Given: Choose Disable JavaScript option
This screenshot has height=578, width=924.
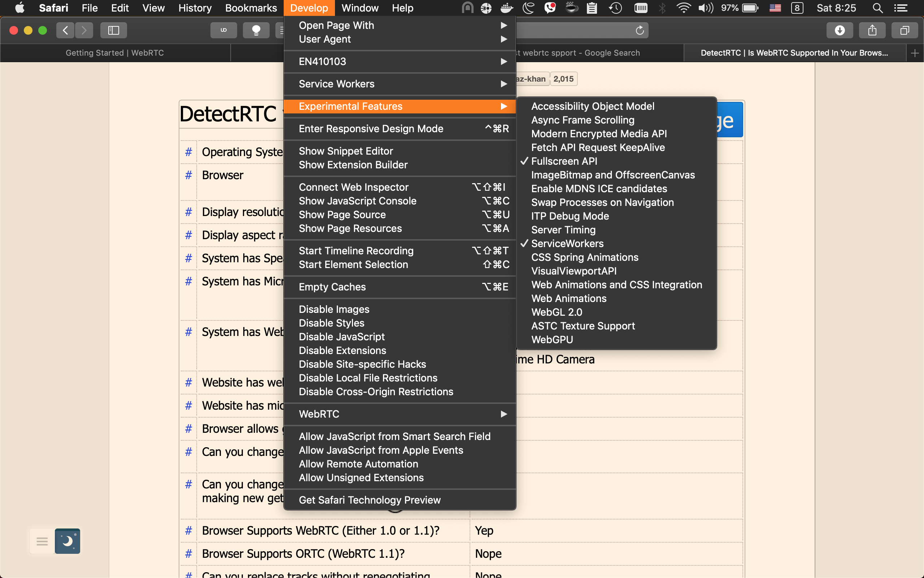Looking at the screenshot, I should (x=400, y=337).
